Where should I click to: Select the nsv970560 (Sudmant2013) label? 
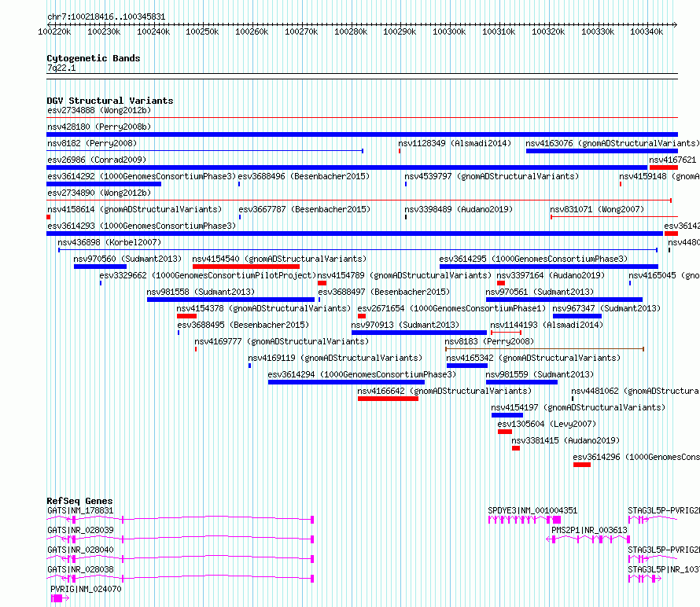click(127, 259)
